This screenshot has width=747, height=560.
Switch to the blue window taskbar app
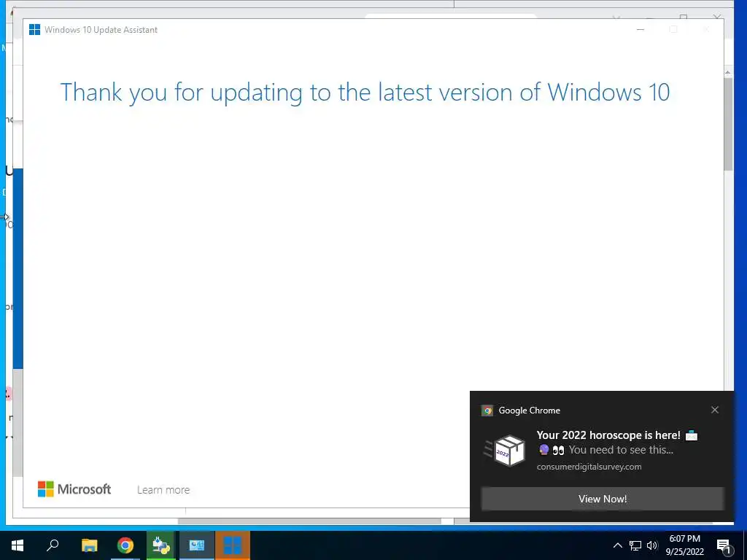[x=197, y=545]
